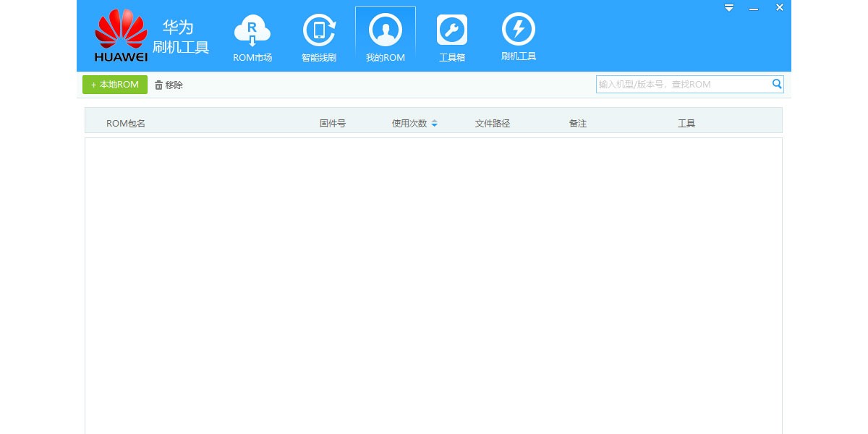Image resolution: width=868 pixels, height=434 pixels.
Task: Open the title bar dropdown menu
Action: [729, 8]
